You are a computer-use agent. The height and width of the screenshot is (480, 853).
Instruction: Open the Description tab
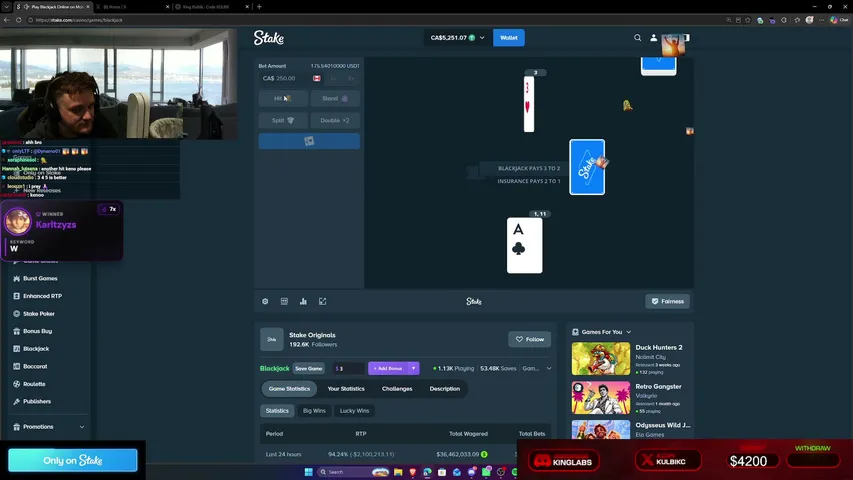click(444, 389)
